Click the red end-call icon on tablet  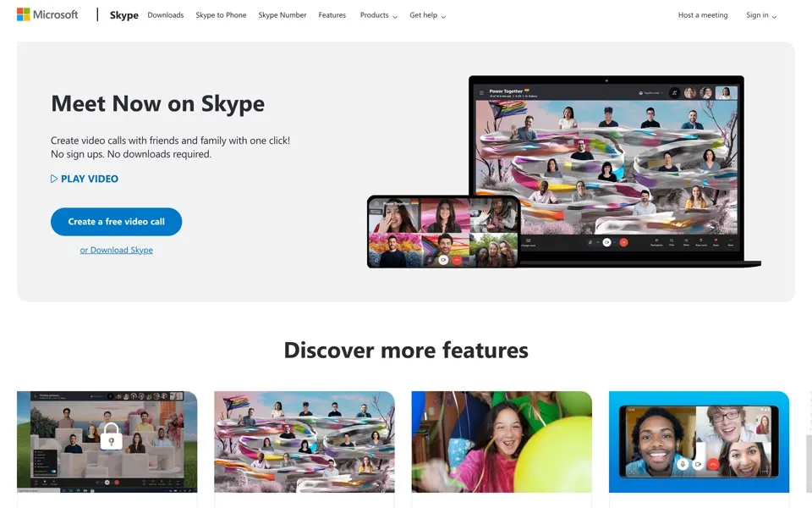pyautogui.click(x=457, y=260)
